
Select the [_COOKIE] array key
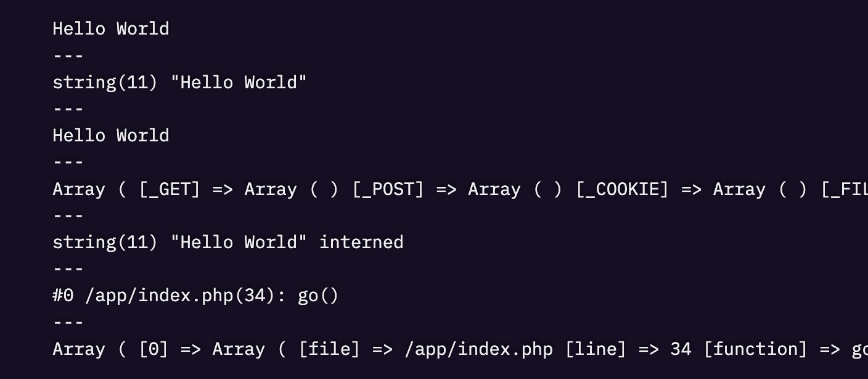[622, 189]
